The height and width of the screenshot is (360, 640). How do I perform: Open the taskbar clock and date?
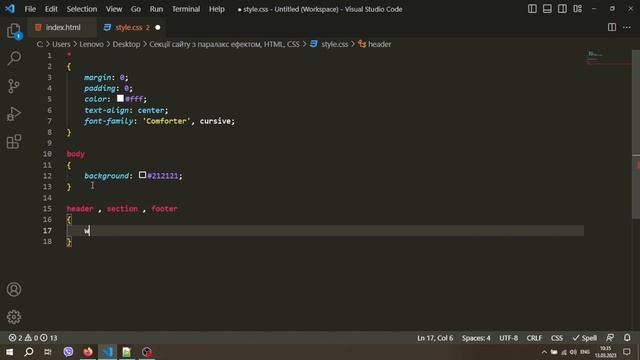[x=606, y=352]
